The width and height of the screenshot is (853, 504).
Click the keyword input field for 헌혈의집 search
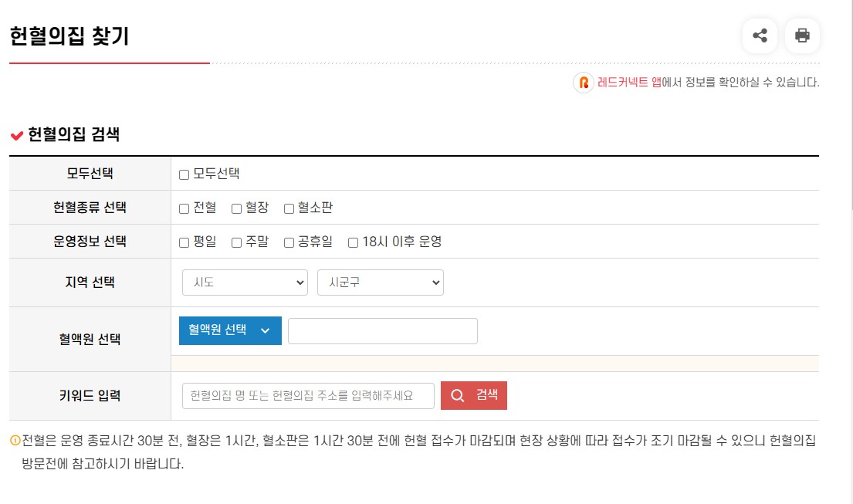coord(307,395)
